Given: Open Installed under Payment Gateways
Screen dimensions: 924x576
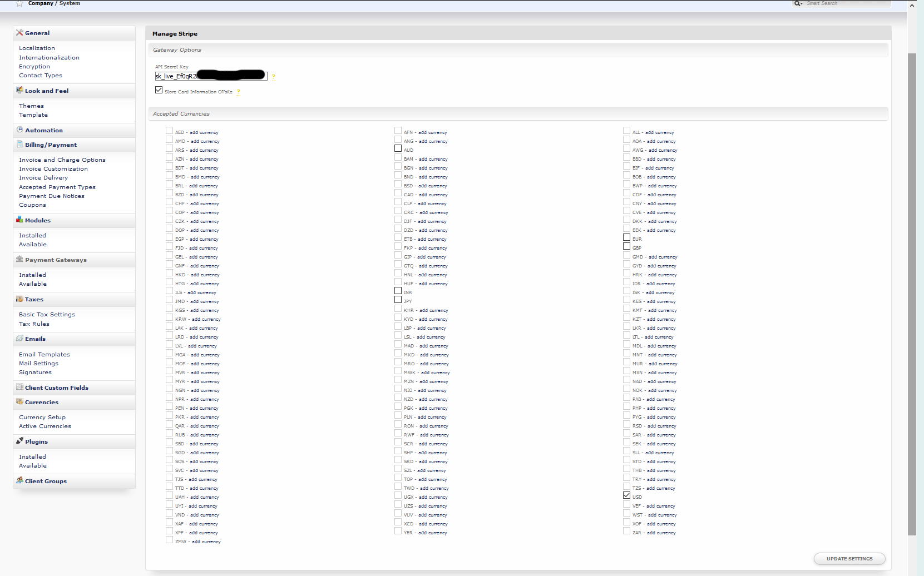Looking at the screenshot, I should [32, 275].
